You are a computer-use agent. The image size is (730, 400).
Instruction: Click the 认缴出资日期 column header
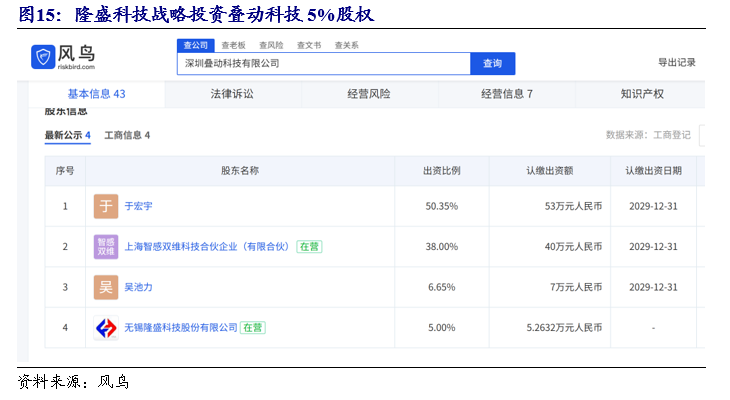pos(653,171)
